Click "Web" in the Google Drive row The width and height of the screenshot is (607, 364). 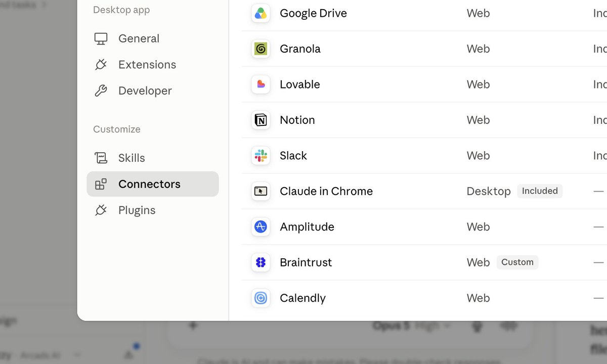[478, 13]
